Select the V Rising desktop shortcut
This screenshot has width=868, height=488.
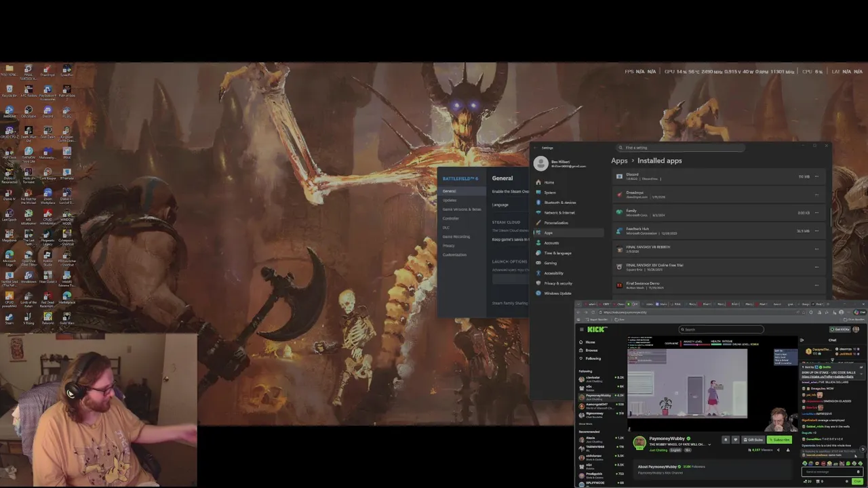(28, 317)
